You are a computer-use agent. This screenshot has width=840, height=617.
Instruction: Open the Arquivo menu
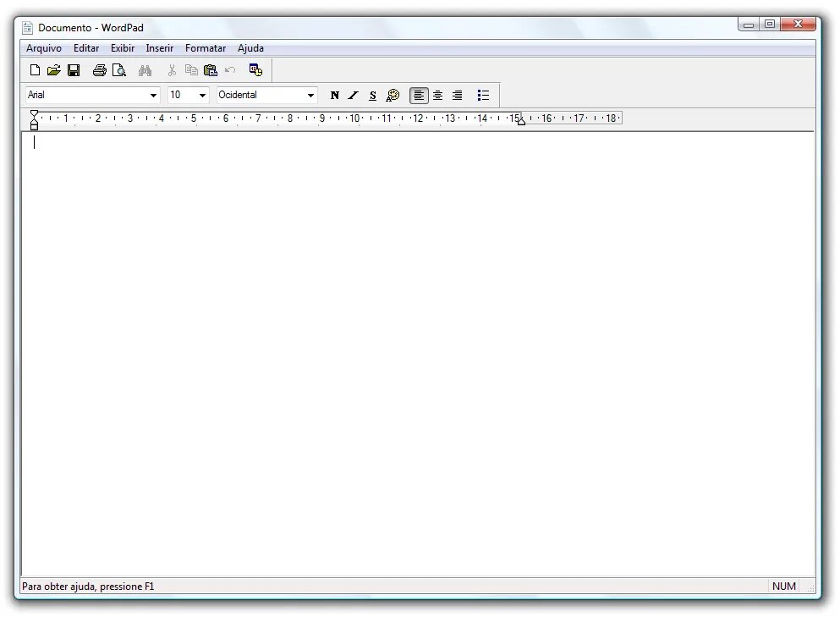[x=44, y=48]
